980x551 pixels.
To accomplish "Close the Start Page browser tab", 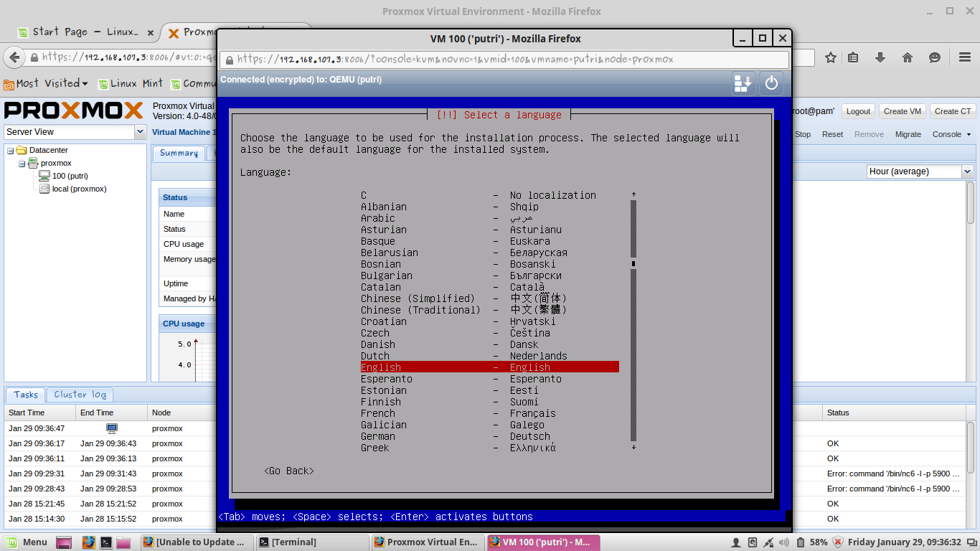I will [x=151, y=32].
